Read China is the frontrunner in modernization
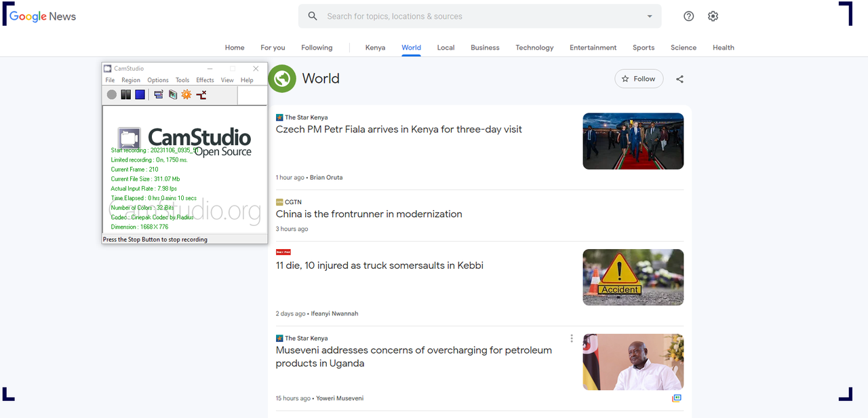 point(369,214)
